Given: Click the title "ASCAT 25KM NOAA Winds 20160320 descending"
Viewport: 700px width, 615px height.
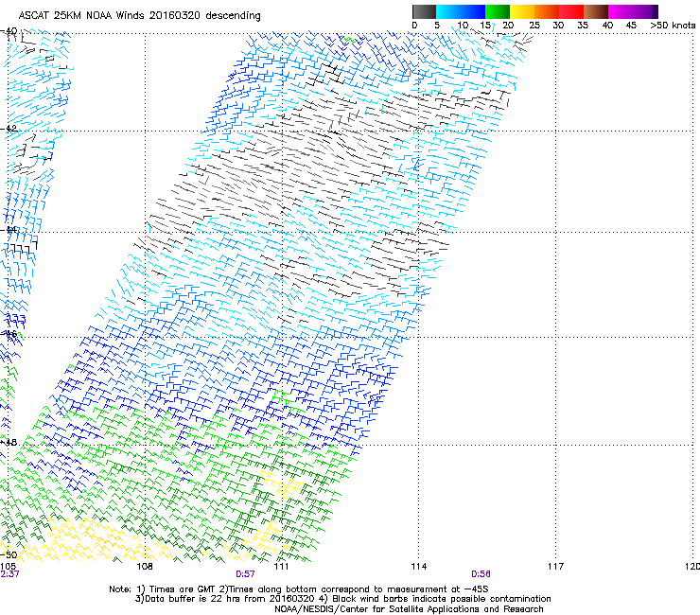Looking at the screenshot, I should tap(139, 16).
